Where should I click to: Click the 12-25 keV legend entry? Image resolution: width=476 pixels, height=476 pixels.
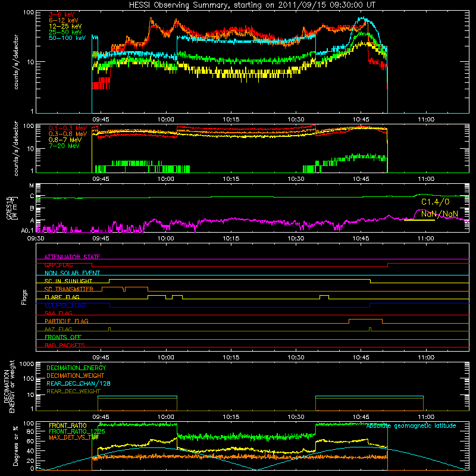[x=65, y=26]
